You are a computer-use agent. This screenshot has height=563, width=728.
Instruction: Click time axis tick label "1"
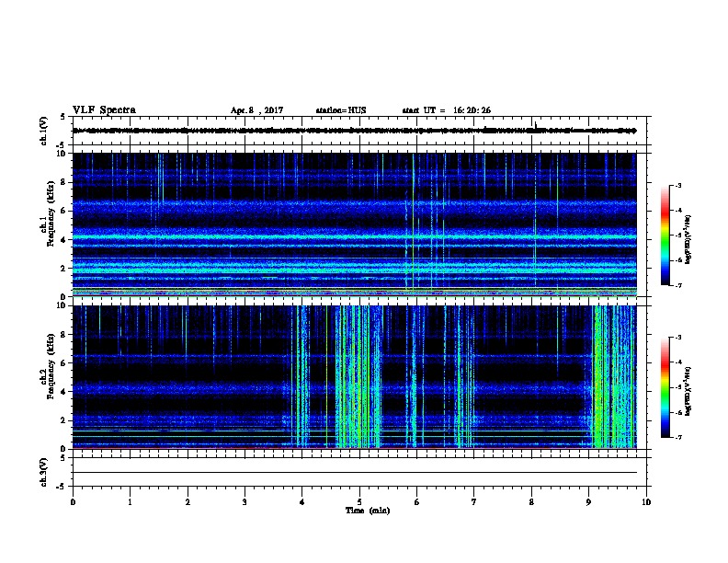coord(130,501)
